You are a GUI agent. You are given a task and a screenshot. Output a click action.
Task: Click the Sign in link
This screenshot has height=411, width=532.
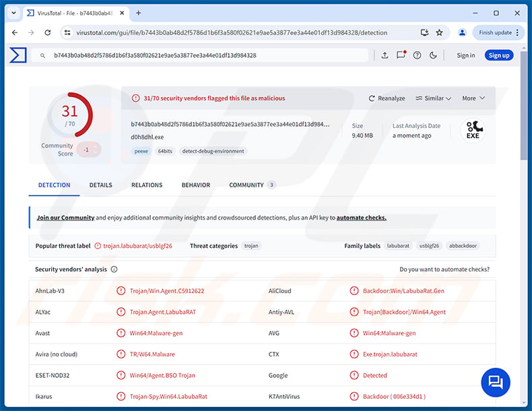click(465, 55)
